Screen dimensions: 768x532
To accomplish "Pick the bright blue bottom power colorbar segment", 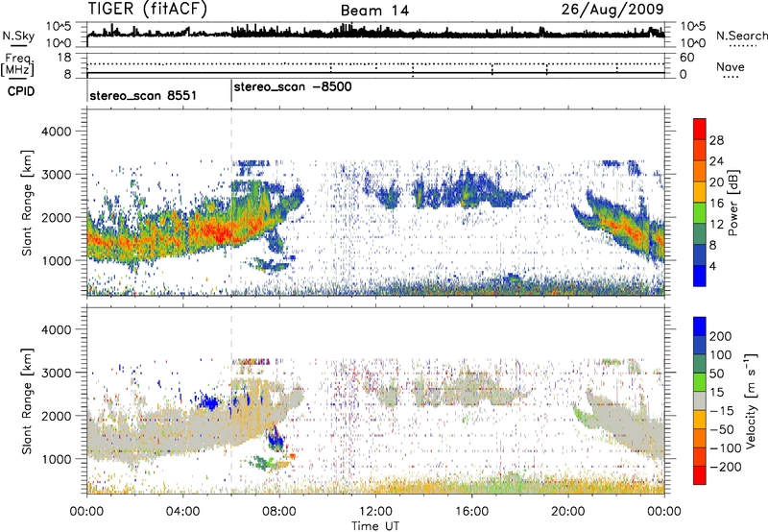I will coord(700,277).
